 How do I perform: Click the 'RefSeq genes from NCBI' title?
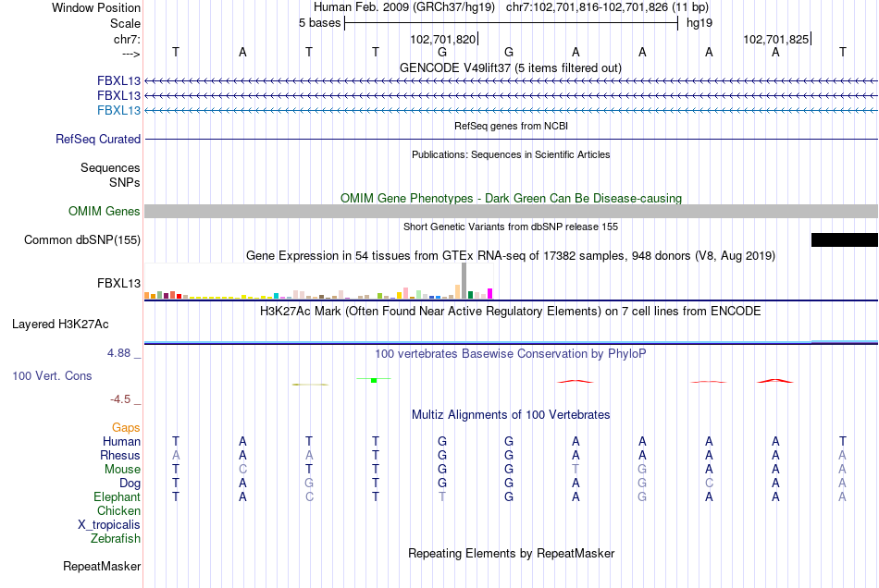[x=511, y=126]
